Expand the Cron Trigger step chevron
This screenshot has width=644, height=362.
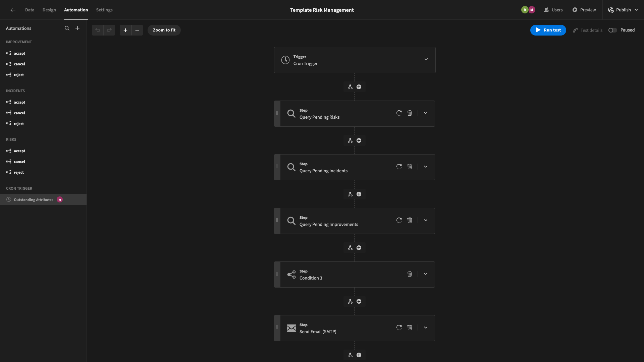coord(426,60)
